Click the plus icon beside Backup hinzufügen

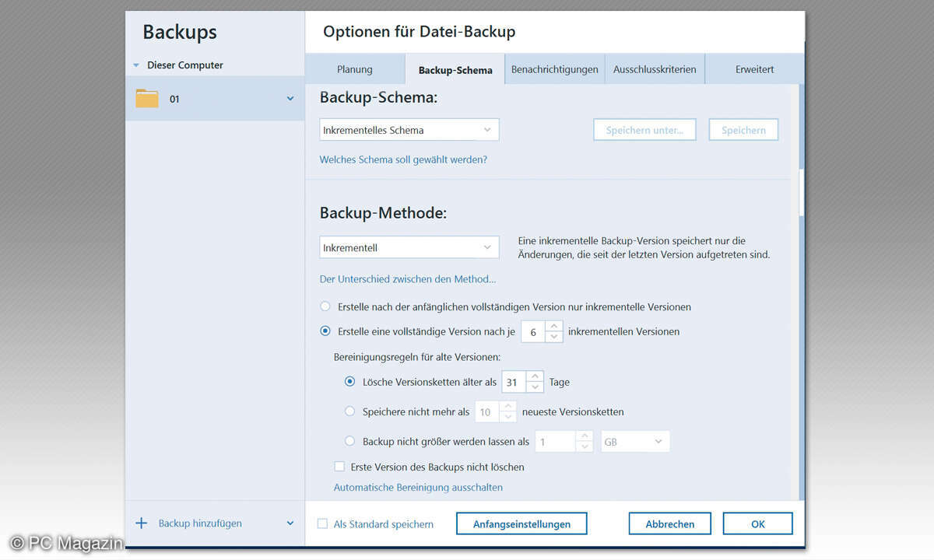coord(141,523)
